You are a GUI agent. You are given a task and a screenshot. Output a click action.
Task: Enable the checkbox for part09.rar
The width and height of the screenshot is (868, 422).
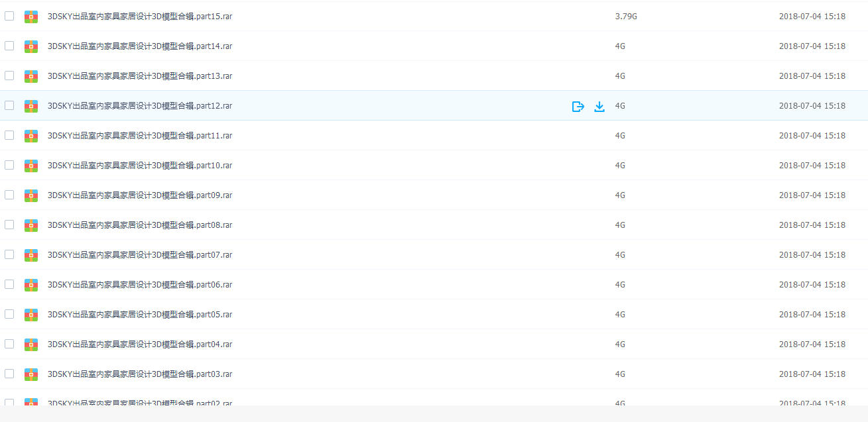tap(9, 195)
